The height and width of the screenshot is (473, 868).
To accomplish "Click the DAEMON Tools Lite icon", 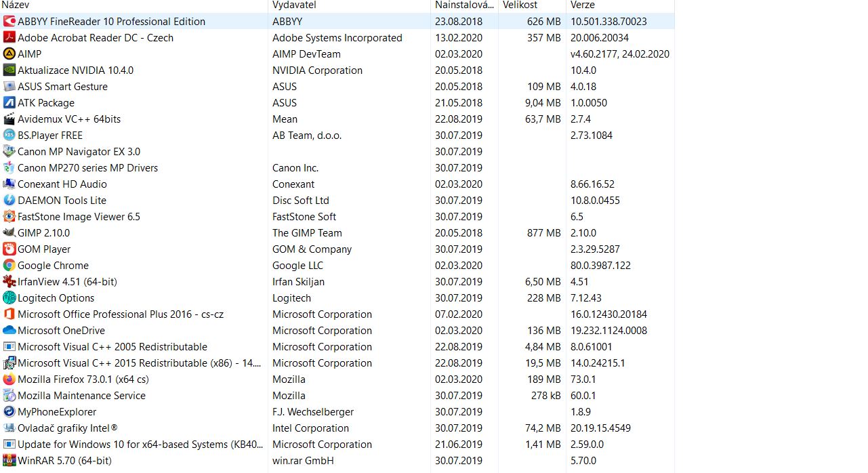I will (x=9, y=201).
